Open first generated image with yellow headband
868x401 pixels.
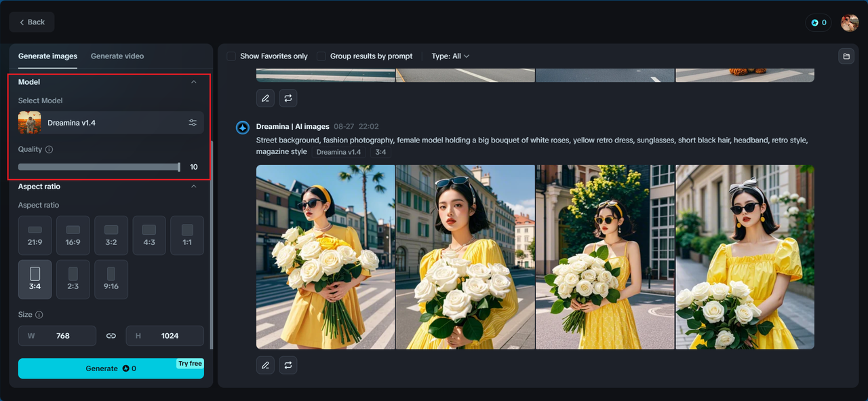pyautogui.click(x=325, y=257)
